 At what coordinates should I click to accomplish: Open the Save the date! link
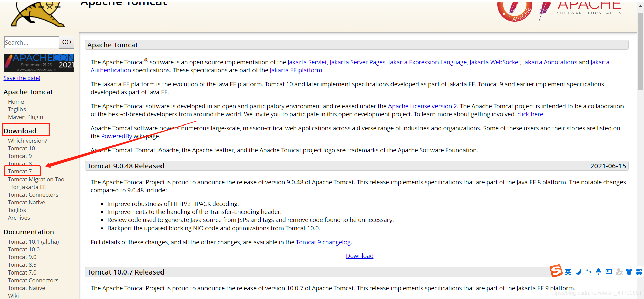(x=22, y=78)
